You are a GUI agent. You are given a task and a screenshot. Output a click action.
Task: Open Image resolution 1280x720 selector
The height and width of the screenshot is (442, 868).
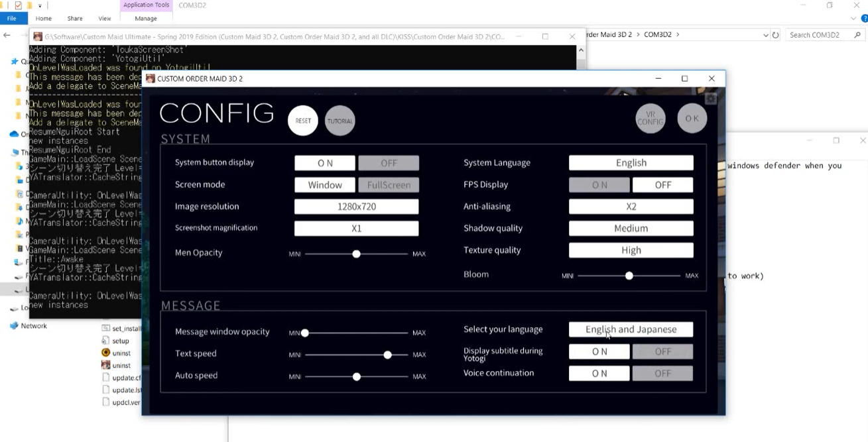(357, 207)
